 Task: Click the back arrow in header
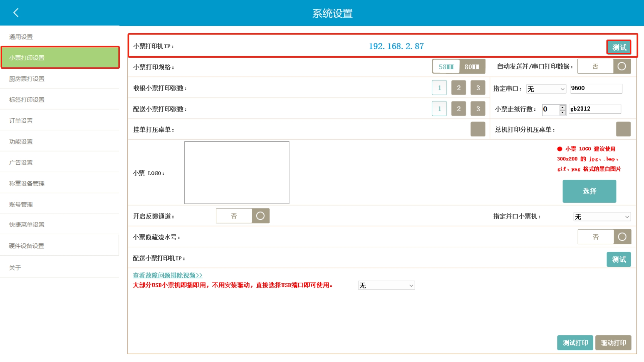pos(16,13)
